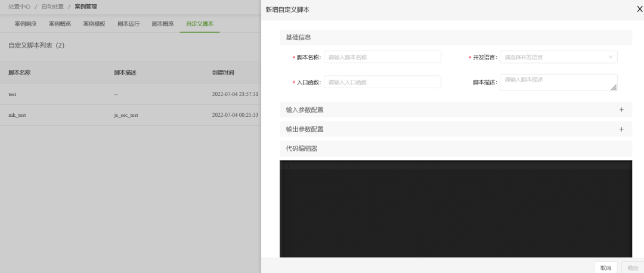The image size is (644, 273).
Task: Switch to the 案例概览 tab
Action: tap(60, 24)
